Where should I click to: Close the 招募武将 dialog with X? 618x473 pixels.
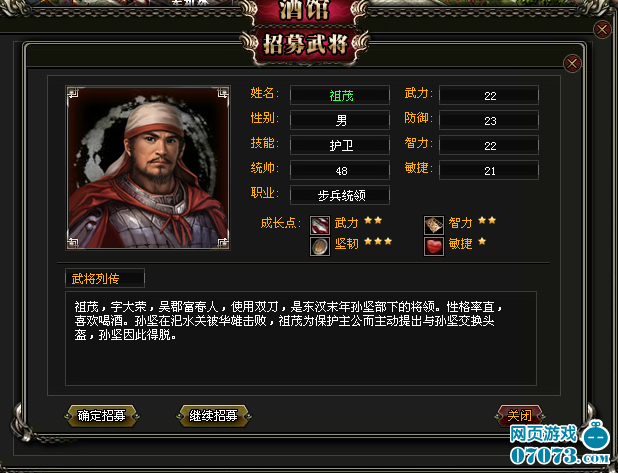coord(572,63)
